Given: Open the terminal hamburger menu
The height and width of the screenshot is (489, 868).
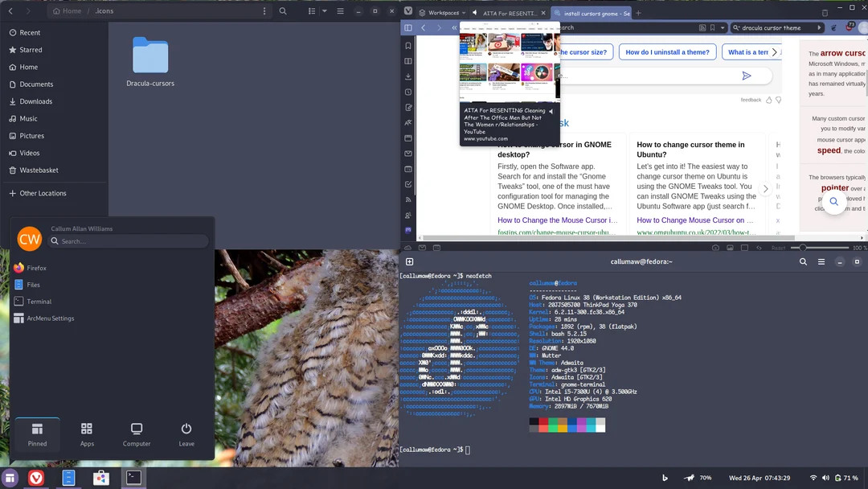Looking at the screenshot, I should pyautogui.click(x=821, y=261).
